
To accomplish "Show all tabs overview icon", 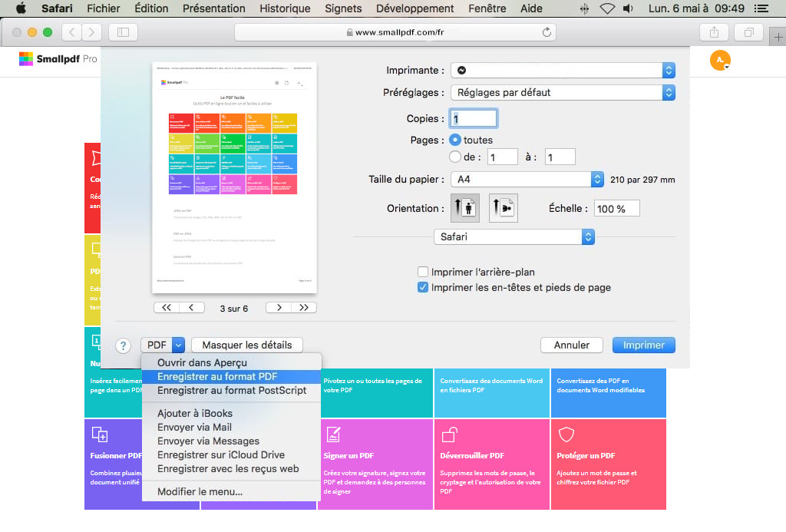I will coord(748,32).
